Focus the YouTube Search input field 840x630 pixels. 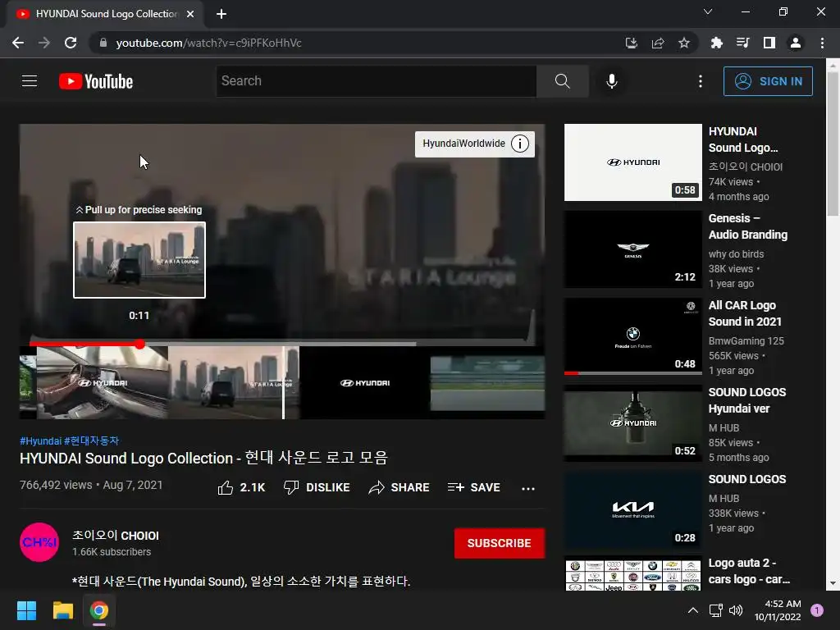tap(376, 81)
